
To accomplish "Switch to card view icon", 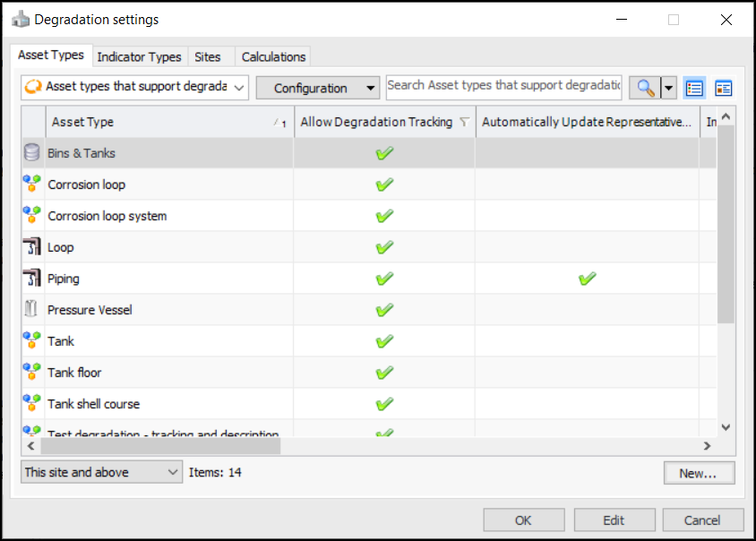I will pos(723,88).
